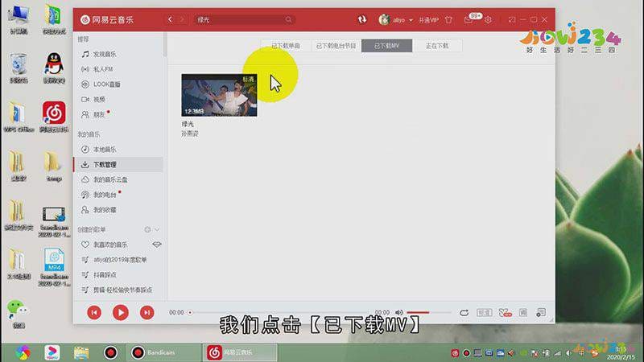Click the artist name 孙燕姿
The height and width of the screenshot is (362, 644).
[190, 134]
